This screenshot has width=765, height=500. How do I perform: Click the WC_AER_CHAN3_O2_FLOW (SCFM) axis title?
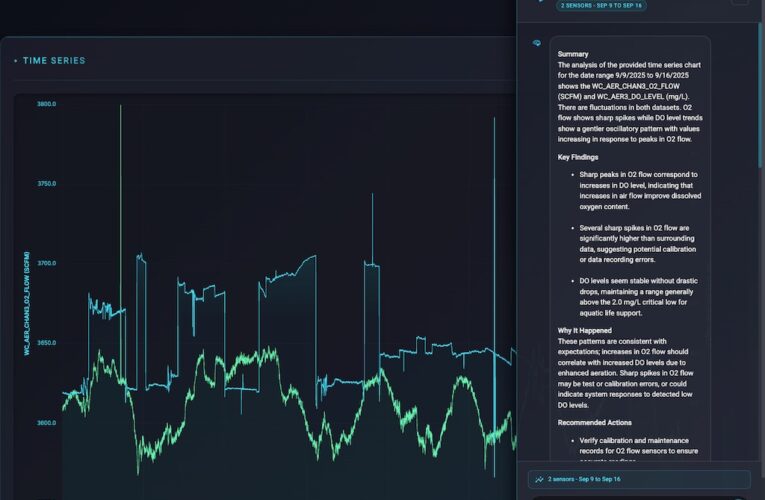[x=27, y=303]
